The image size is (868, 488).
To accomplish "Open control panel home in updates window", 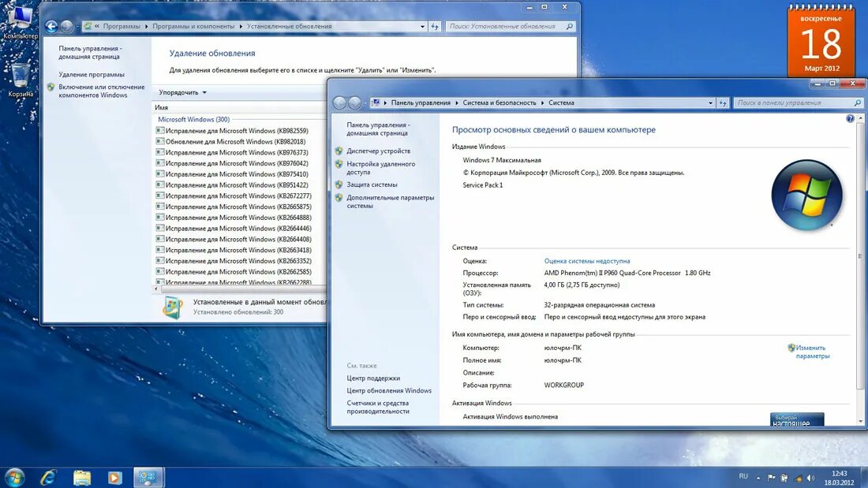I will [90, 53].
